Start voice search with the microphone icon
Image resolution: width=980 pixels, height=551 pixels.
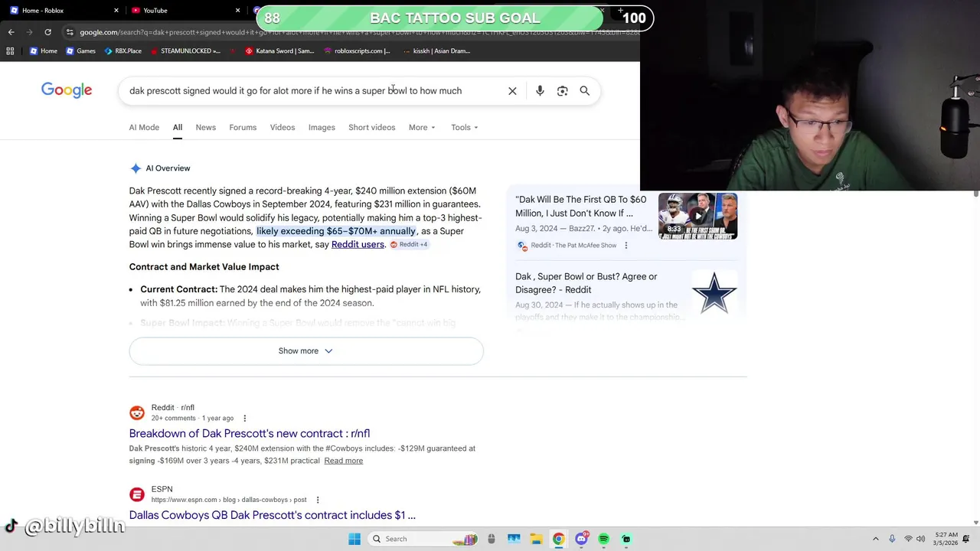click(540, 91)
